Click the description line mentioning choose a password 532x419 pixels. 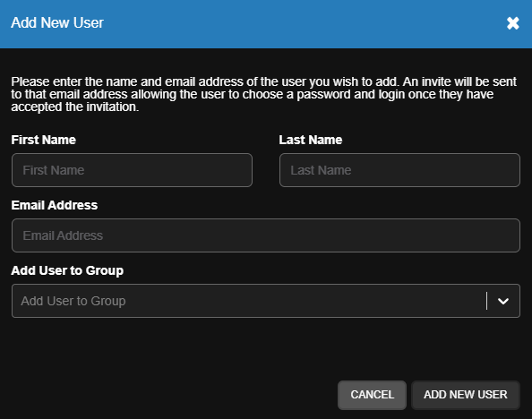[x=252, y=94]
